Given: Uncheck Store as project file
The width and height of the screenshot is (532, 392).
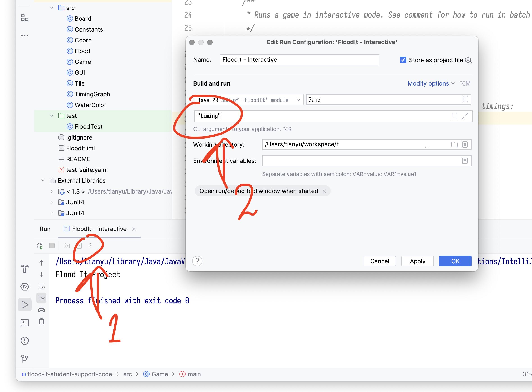Looking at the screenshot, I should [x=403, y=60].
